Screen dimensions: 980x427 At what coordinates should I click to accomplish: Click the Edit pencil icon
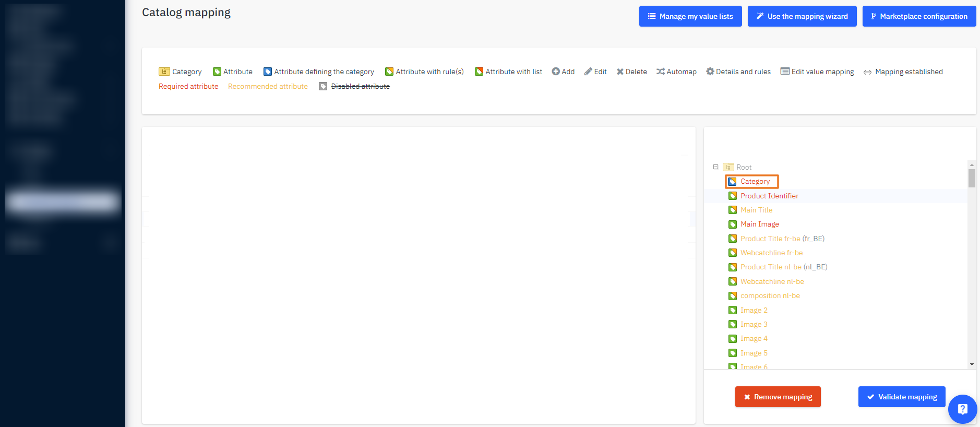pyautogui.click(x=588, y=72)
